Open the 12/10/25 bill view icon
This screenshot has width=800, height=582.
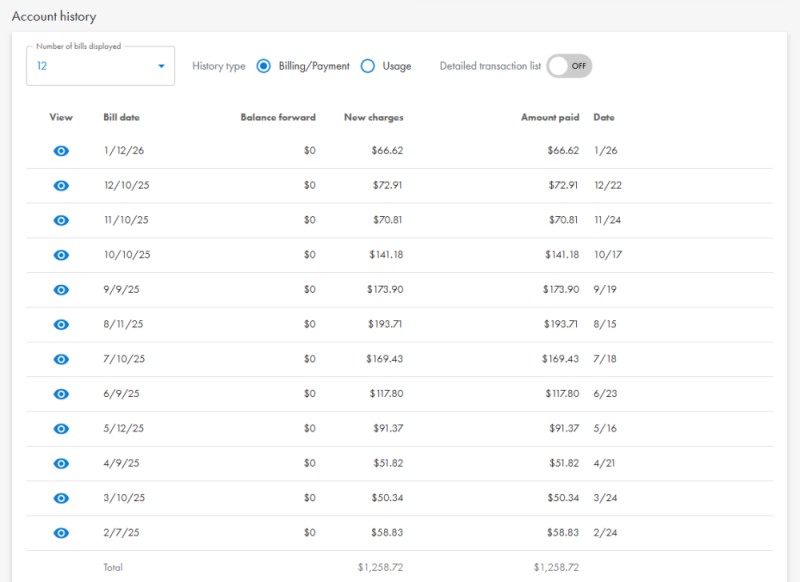pos(61,186)
